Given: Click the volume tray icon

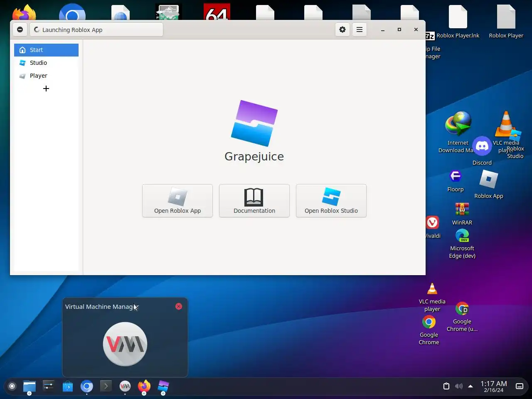Looking at the screenshot, I should tap(458, 386).
